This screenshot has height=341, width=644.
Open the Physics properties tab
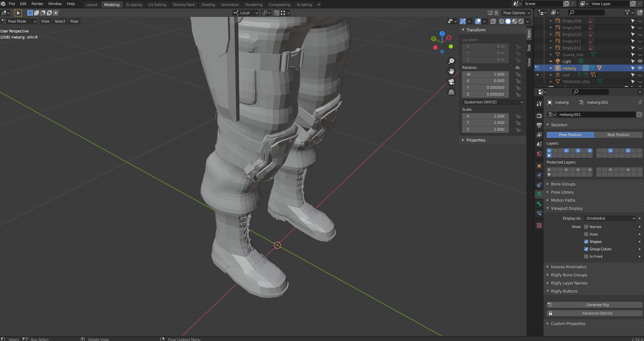click(x=539, y=175)
